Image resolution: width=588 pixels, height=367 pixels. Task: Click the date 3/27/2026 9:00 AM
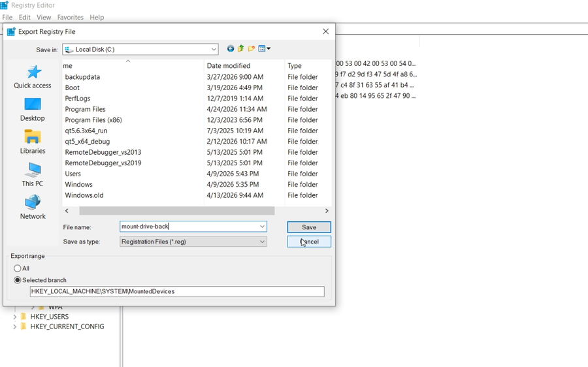(235, 77)
